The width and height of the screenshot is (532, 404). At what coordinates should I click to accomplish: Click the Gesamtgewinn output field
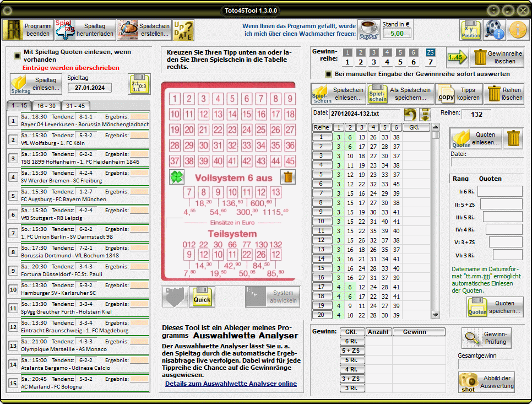(486, 364)
